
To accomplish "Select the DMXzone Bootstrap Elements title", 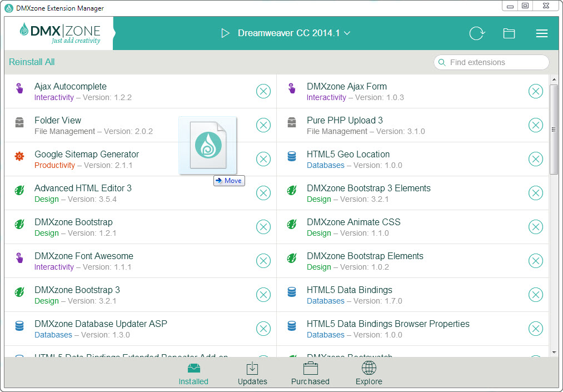I will [365, 256].
